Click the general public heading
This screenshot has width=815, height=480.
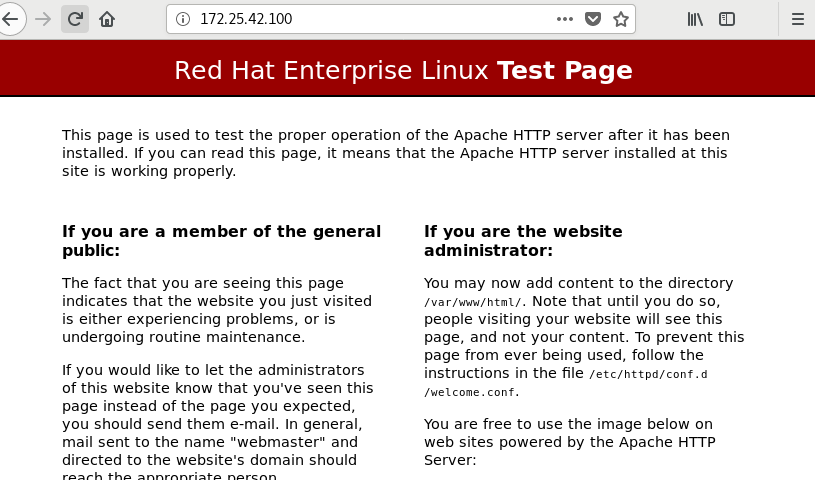[x=221, y=241]
